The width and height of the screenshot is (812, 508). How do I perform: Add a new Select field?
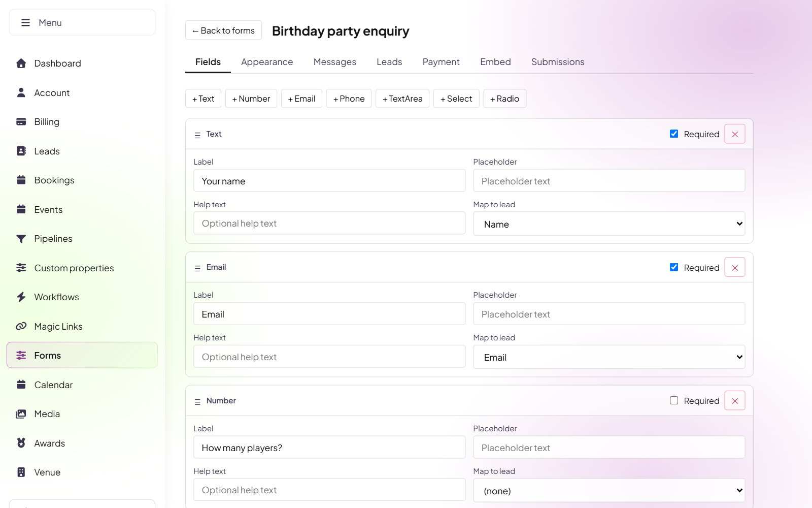(456, 99)
